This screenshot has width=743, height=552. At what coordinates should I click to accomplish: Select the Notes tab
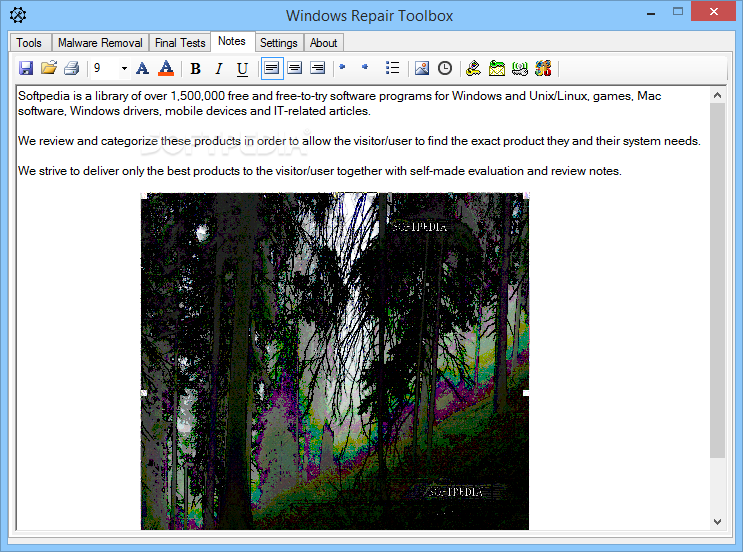coord(232,41)
